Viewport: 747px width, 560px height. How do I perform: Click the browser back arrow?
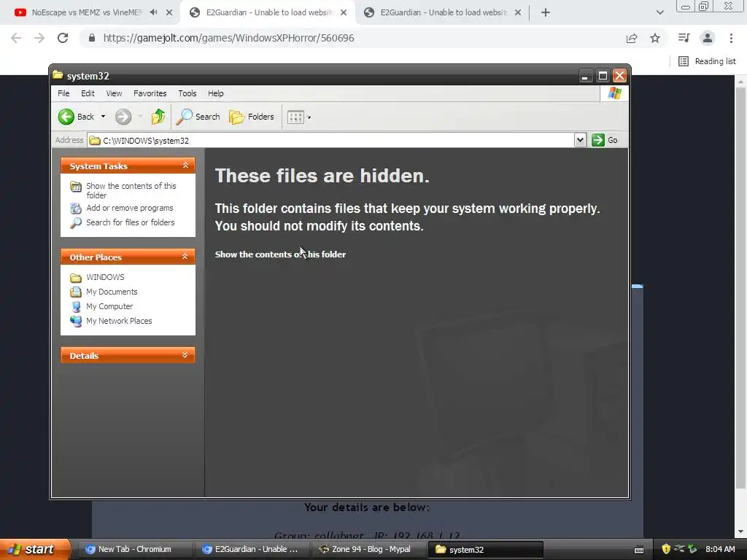16,38
